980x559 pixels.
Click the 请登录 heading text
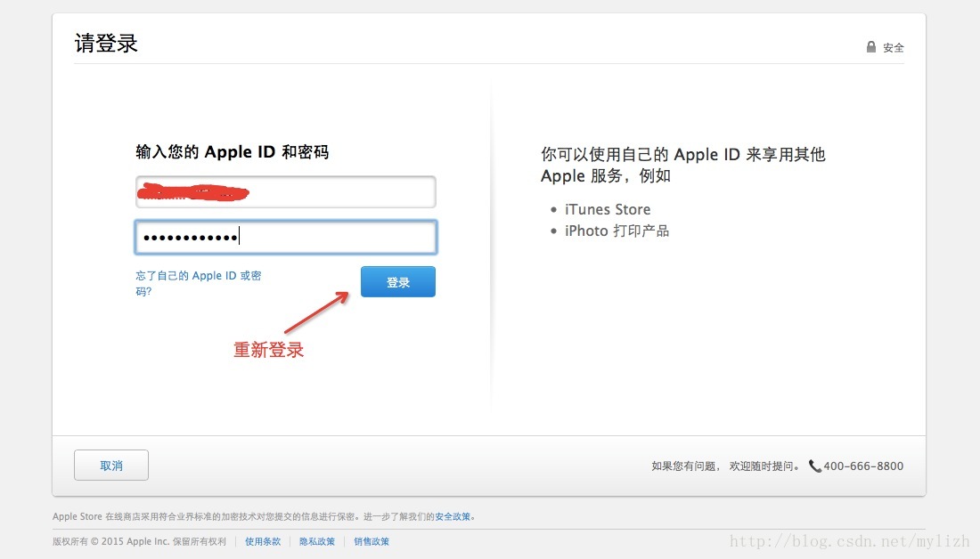tap(106, 43)
